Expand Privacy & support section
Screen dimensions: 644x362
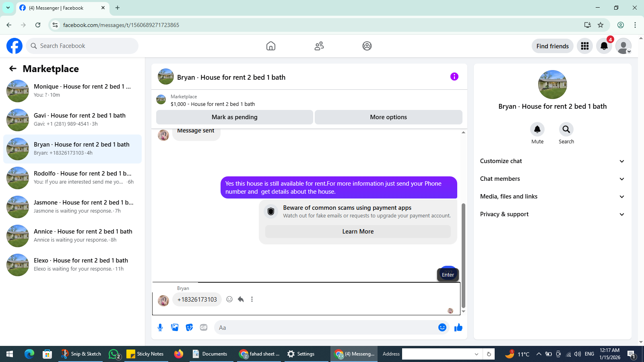[x=553, y=214]
